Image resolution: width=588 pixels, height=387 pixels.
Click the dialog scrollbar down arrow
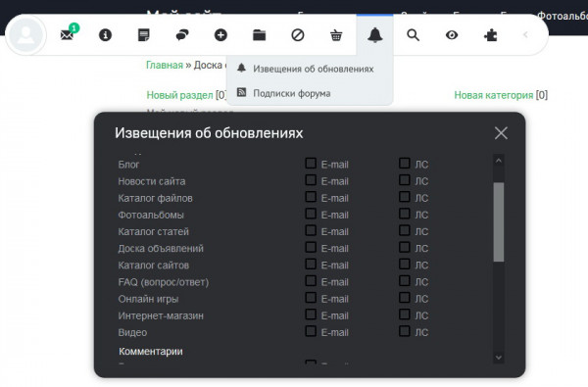point(499,358)
